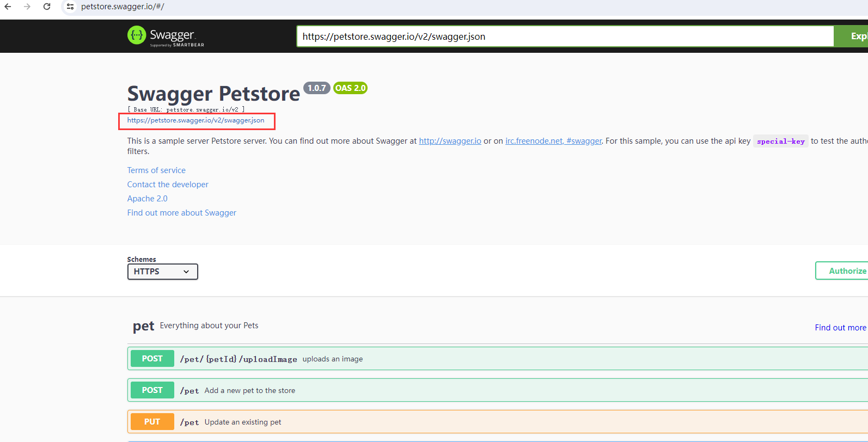868x442 pixels.
Task: Collapse the pet section header
Action: (498, 326)
